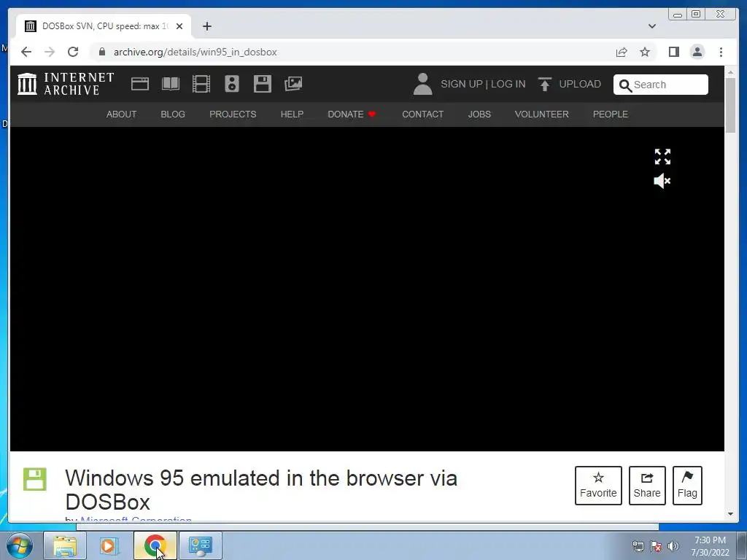Go back in Chrome
The height and width of the screenshot is (560, 747).
click(26, 52)
